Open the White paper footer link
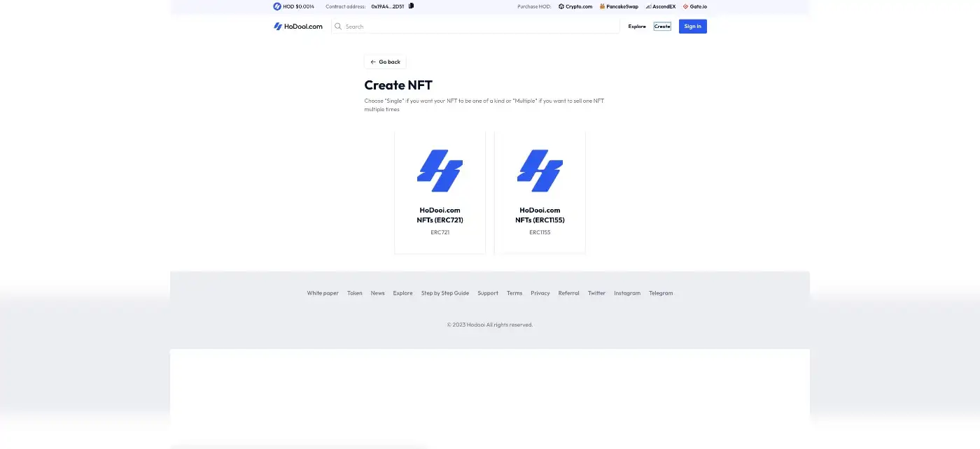 pos(323,293)
